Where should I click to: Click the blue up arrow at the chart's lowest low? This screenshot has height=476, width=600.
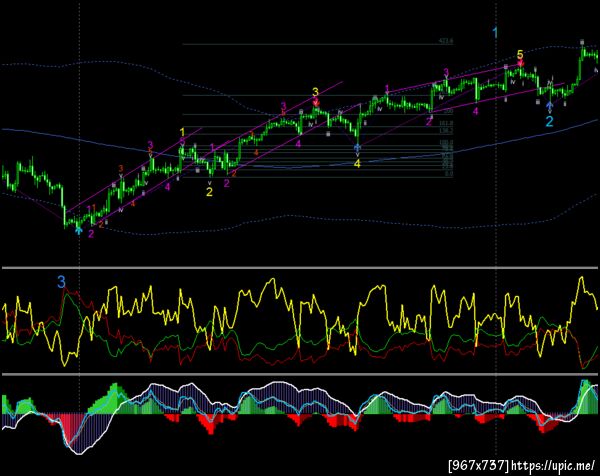click(x=78, y=230)
